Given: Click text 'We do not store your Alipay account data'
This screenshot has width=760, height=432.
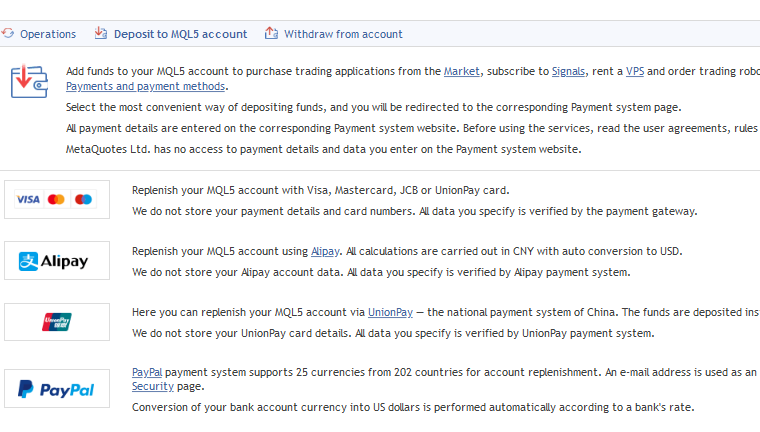Looking at the screenshot, I should [x=238, y=272].
